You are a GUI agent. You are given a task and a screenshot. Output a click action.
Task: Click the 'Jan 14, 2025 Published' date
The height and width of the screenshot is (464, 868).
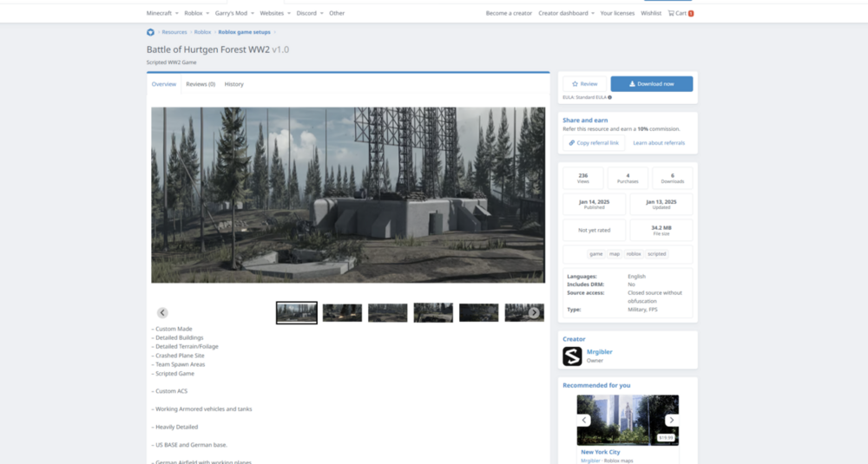tap(594, 204)
